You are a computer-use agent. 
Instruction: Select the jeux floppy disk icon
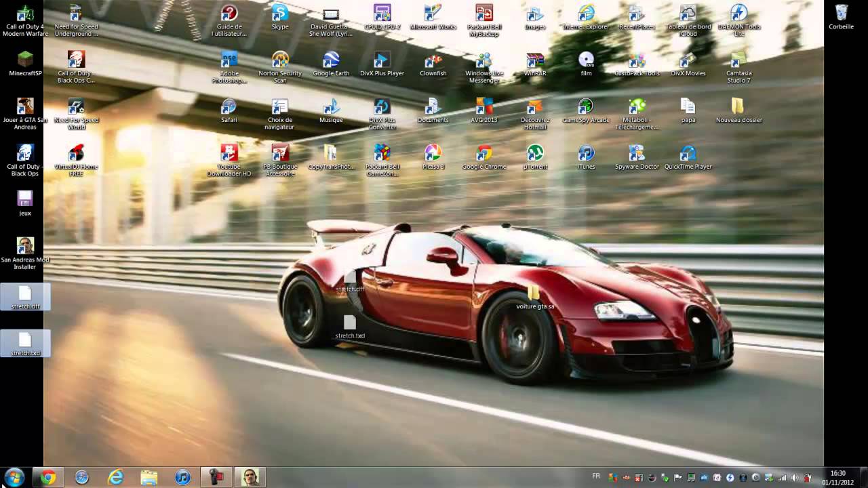[x=25, y=203]
